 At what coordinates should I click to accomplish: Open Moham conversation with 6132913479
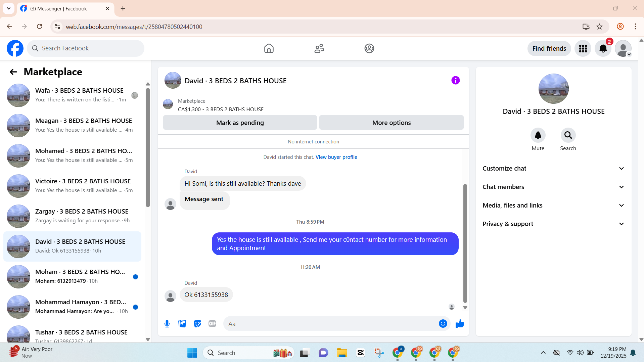tap(72, 277)
